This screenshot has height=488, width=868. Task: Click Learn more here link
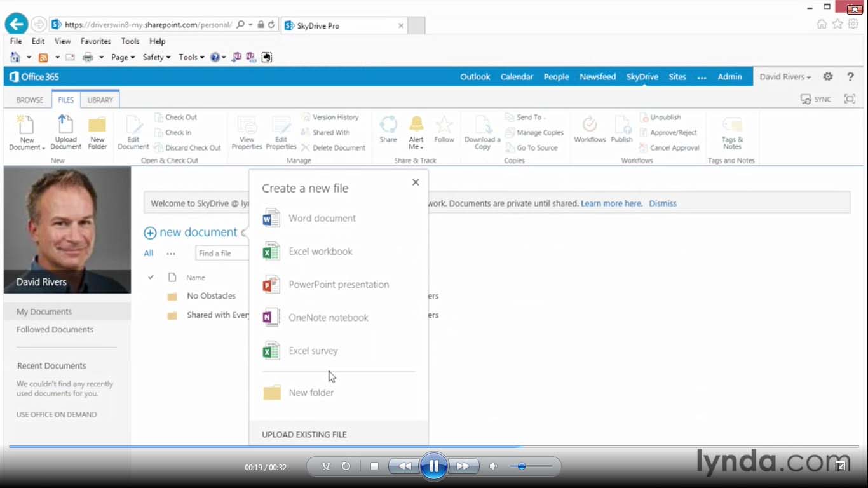(x=611, y=203)
